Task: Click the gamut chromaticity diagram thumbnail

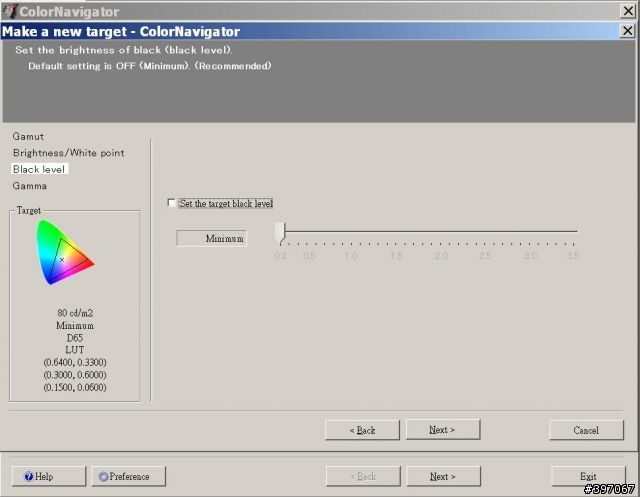Action: pos(65,252)
